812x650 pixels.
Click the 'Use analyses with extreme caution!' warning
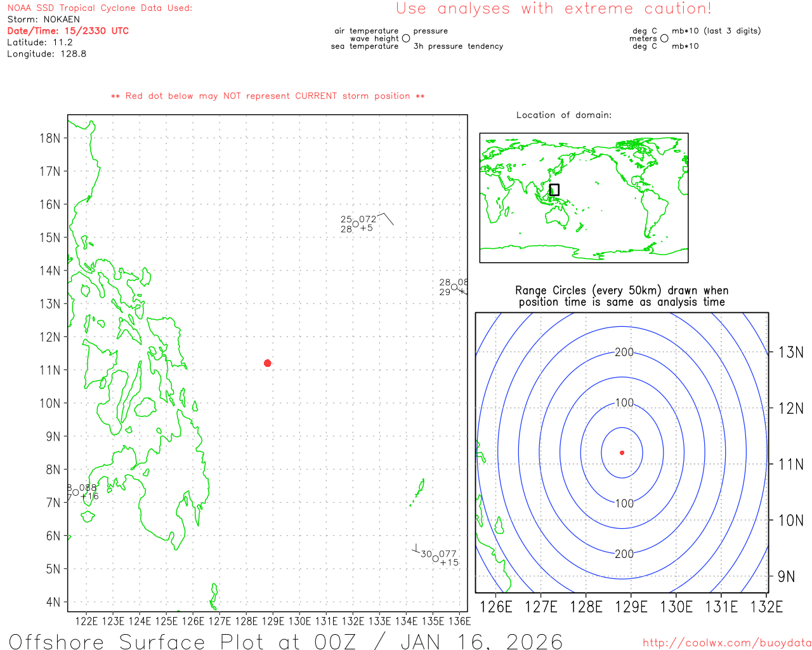click(554, 9)
